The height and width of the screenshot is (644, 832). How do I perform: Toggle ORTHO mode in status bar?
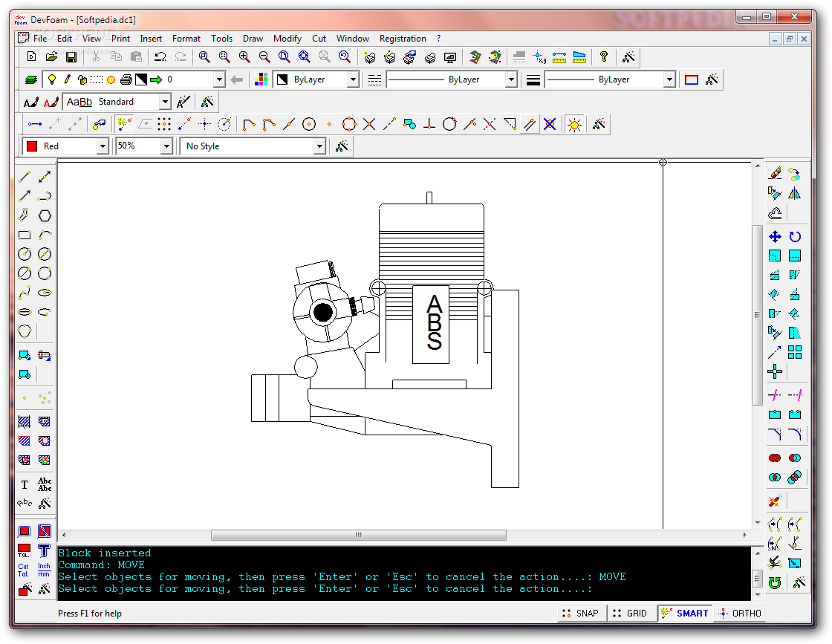click(x=740, y=614)
